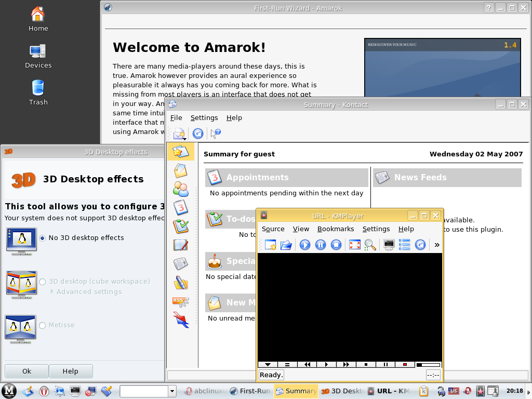The width and height of the screenshot is (532, 399).
Task: Click KMPlayer's blue Pause toolbar button
Action: [x=320, y=245]
